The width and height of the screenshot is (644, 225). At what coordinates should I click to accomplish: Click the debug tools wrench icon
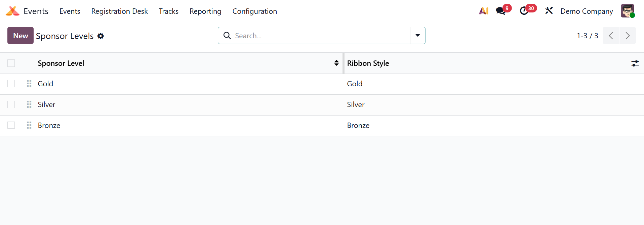[549, 11]
